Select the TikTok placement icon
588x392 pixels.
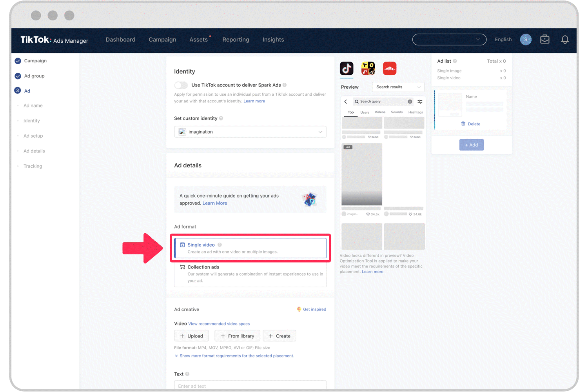(347, 69)
